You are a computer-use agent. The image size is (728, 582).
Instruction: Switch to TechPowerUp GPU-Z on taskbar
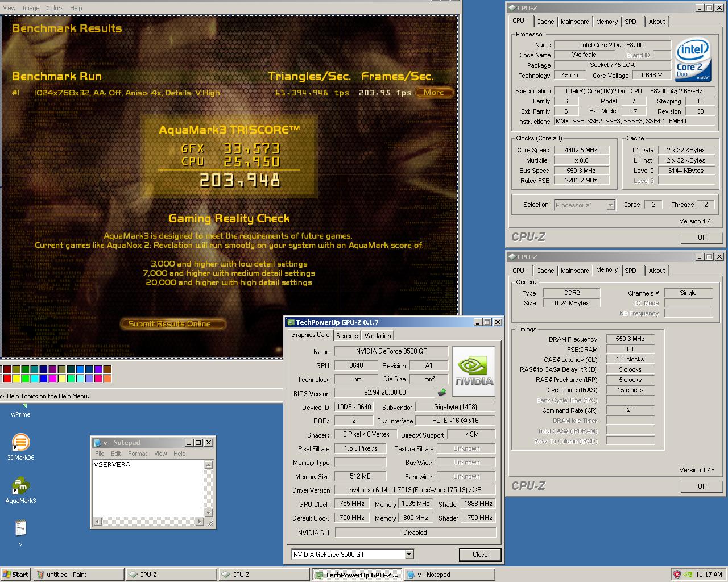[x=357, y=575]
